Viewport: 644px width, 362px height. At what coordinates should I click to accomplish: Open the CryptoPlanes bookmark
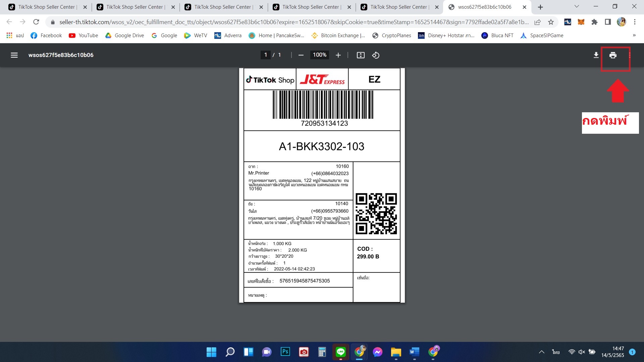point(391,35)
